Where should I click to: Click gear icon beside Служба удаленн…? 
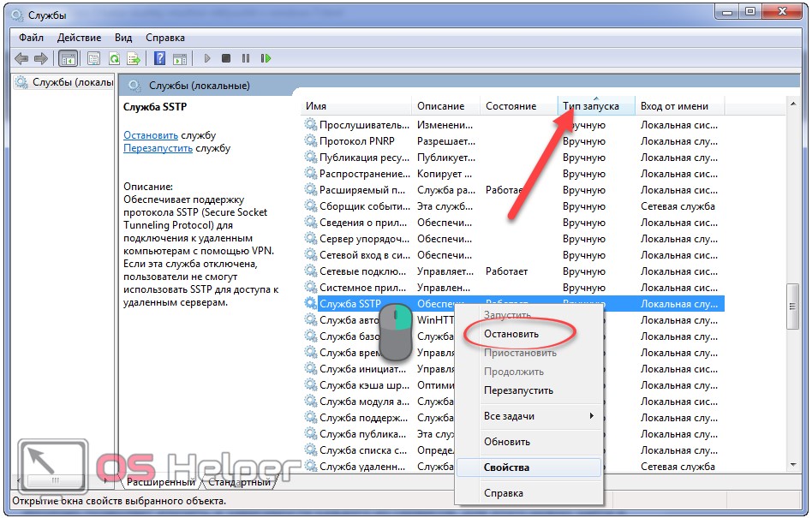click(x=310, y=466)
